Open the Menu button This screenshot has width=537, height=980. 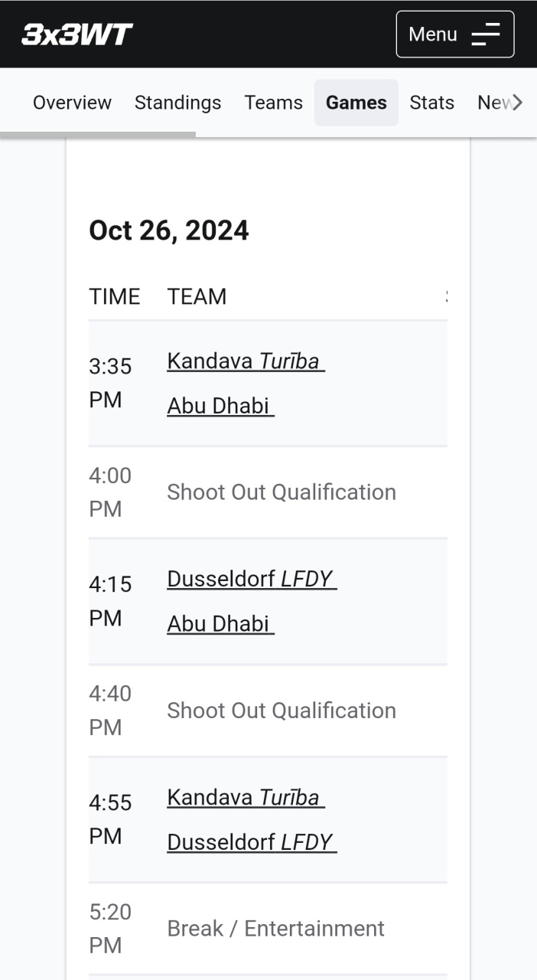coord(454,34)
